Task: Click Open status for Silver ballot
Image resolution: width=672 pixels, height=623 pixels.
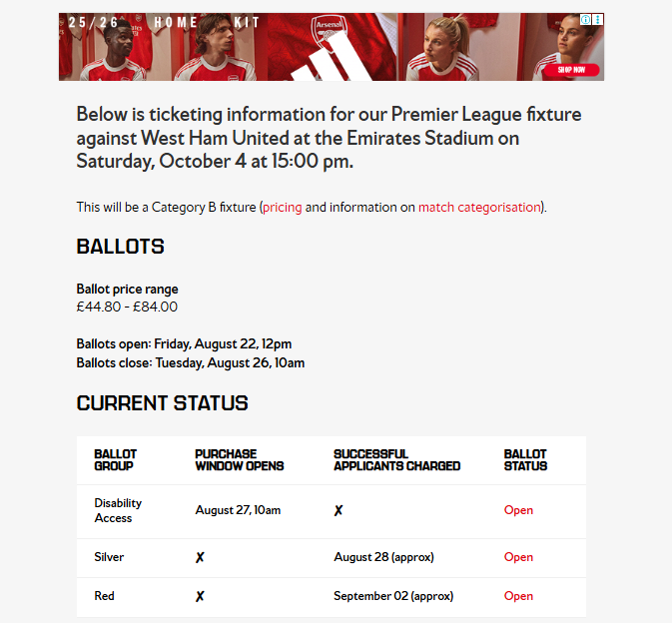Action: pyautogui.click(x=518, y=557)
